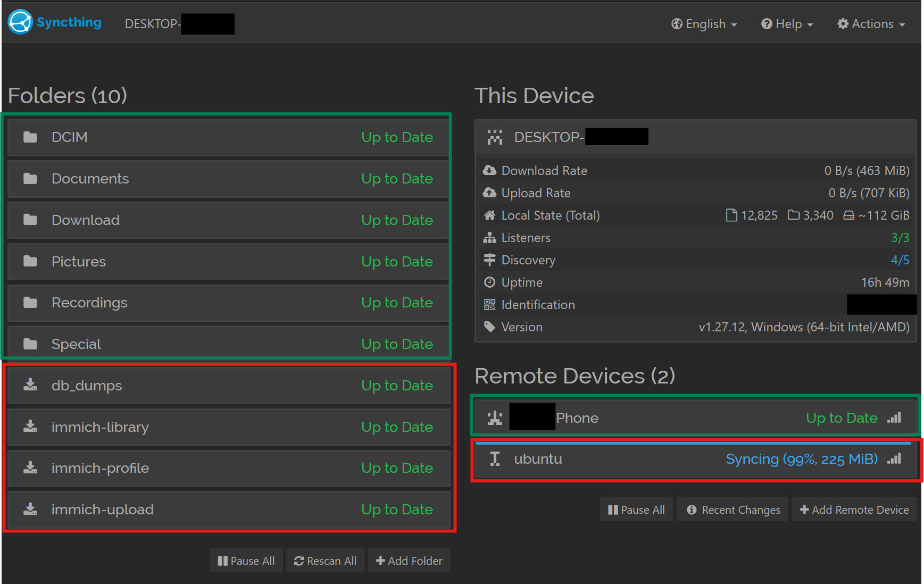Image resolution: width=924 pixels, height=584 pixels.
Task: Click the Uptime value 16h 49m
Action: pos(885,282)
